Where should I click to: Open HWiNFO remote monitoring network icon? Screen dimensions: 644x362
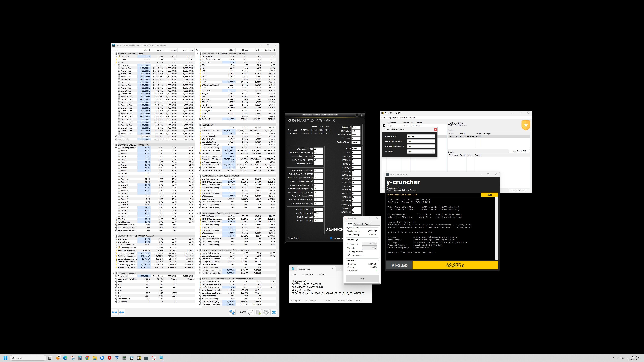coord(232,312)
